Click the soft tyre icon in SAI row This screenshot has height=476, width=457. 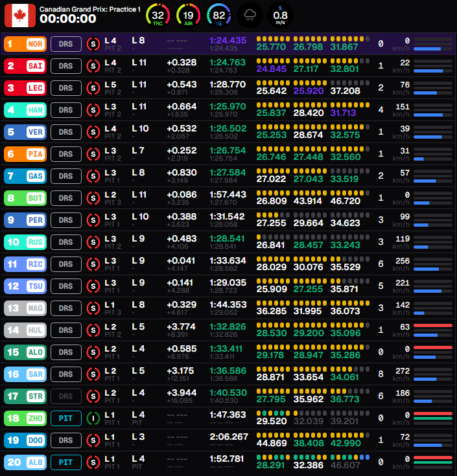(x=93, y=66)
